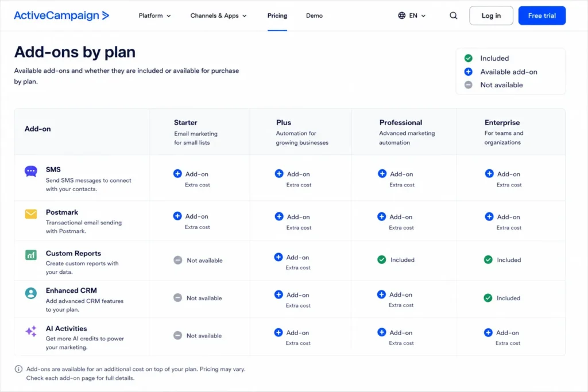Click 'Send SMS messages to connect' description
Image resolution: width=588 pixels, height=392 pixels.
[x=88, y=184]
